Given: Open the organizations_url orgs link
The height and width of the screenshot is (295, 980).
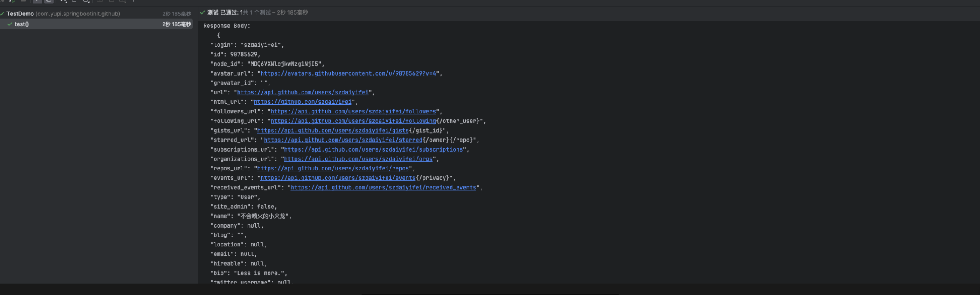Looking at the screenshot, I should tap(358, 159).
